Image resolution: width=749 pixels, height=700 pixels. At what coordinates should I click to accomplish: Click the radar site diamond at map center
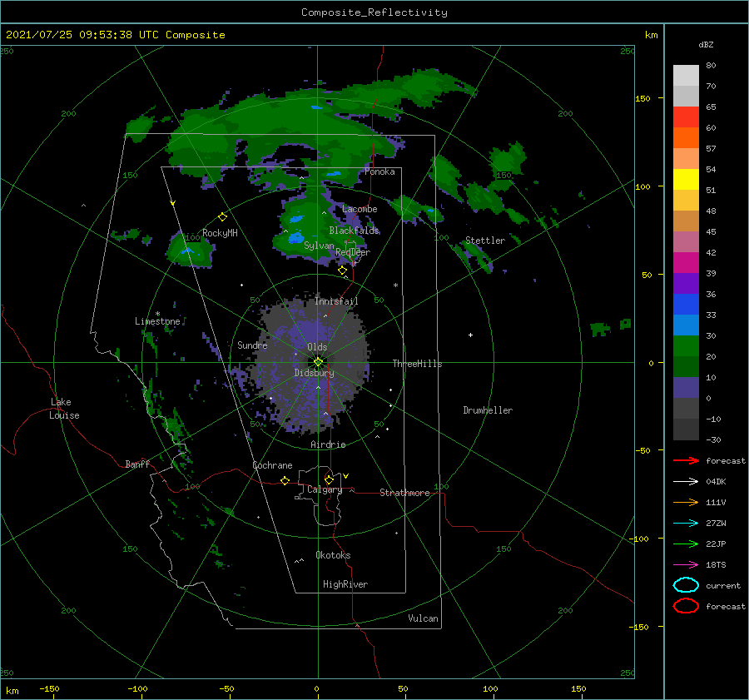(318, 362)
